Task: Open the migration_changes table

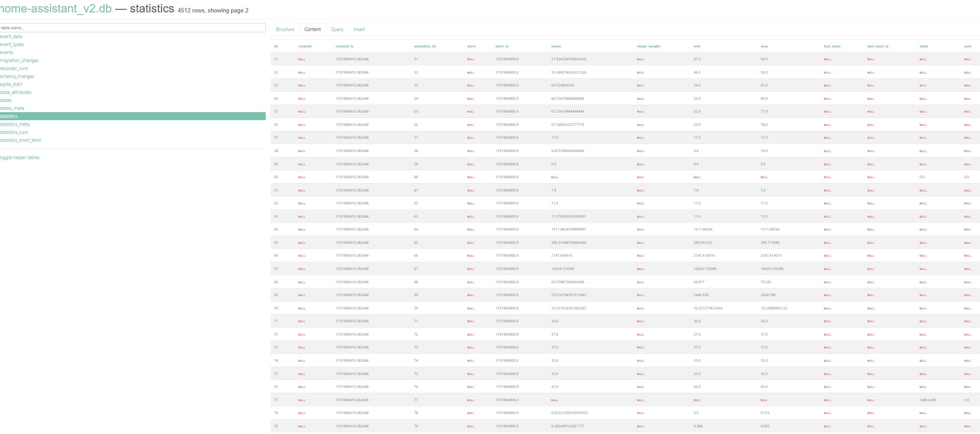Action: 19,60
